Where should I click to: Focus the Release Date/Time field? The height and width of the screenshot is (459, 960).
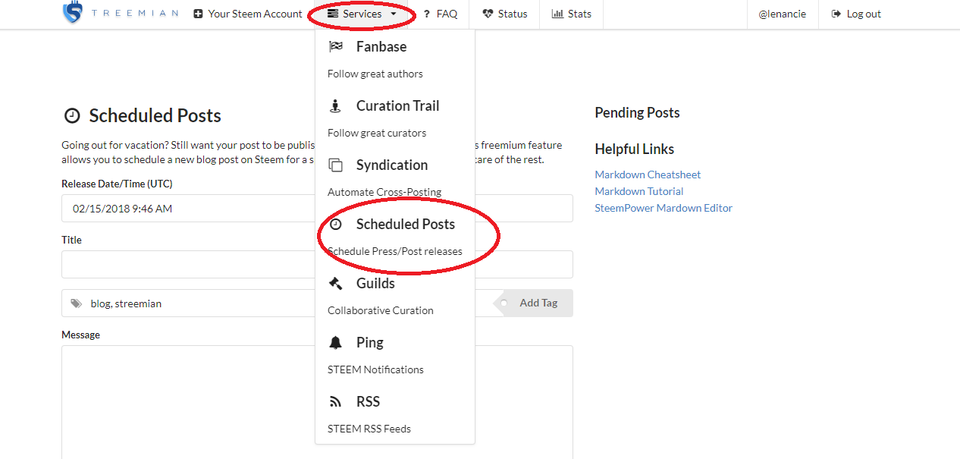(x=317, y=209)
